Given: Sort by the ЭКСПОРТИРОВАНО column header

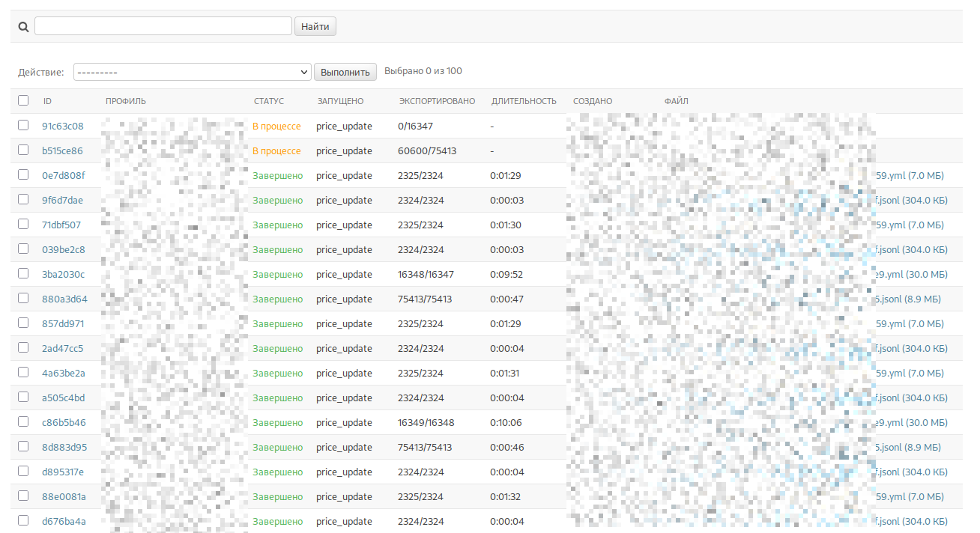Looking at the screenshot, I should (437, 101).
